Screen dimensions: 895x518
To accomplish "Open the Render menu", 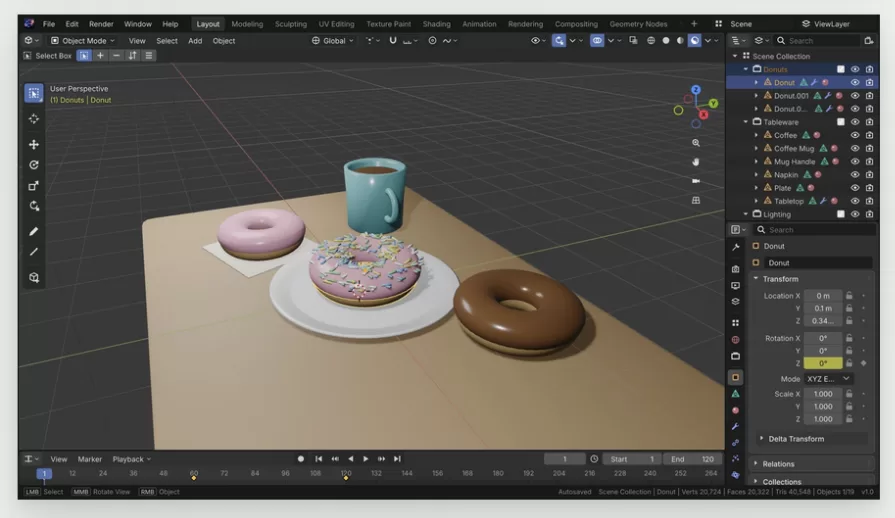I will pos(101,24).
